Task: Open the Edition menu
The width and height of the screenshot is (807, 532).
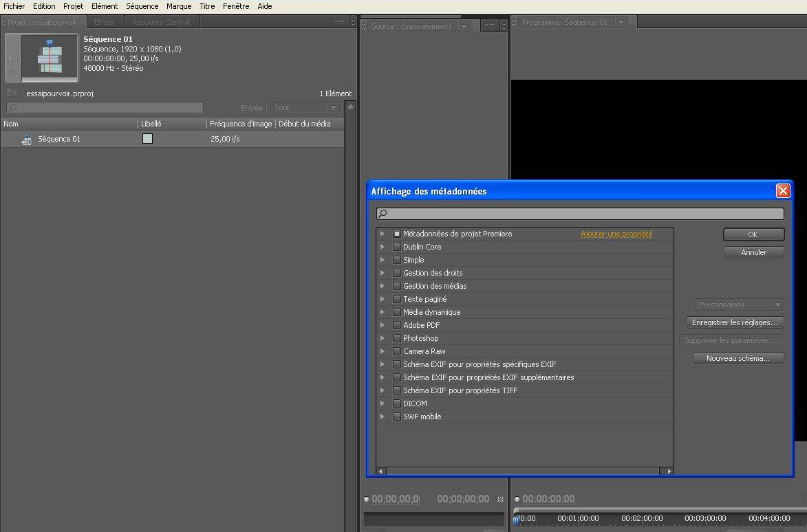Action: 44,6
